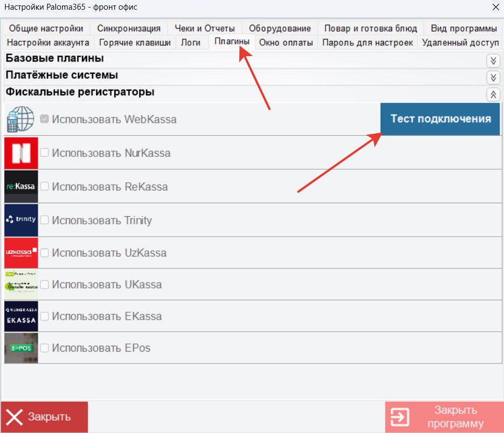Viewport: 504px width, 433px height.
Task: Tick the Использовать ReKassa checkbox
Action: 45,187
